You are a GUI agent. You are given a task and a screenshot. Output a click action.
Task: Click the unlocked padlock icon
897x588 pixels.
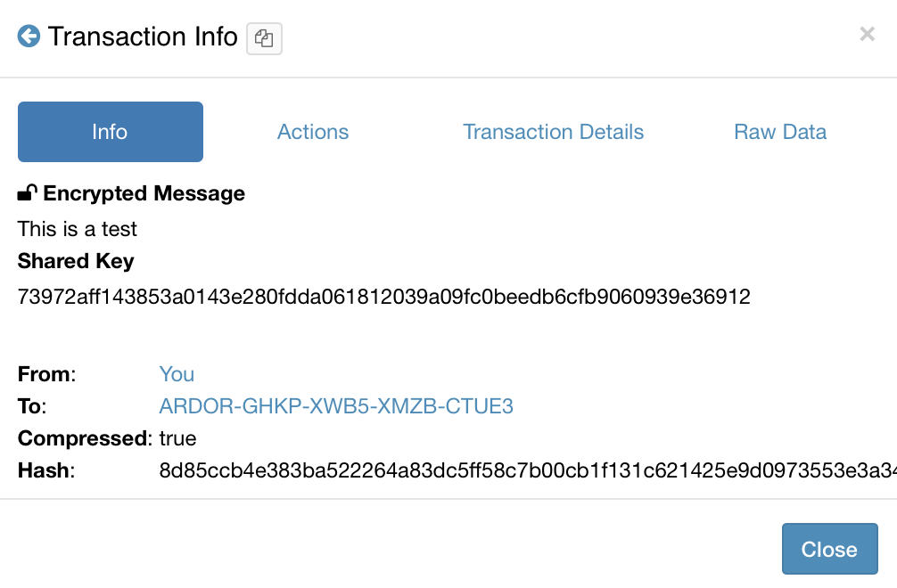(x=28, y=193)
